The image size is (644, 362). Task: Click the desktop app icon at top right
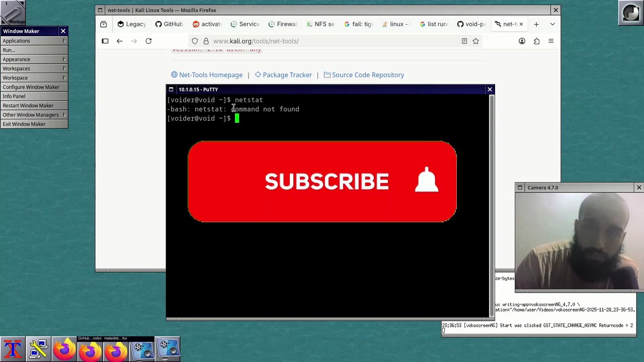click(630, 13)
